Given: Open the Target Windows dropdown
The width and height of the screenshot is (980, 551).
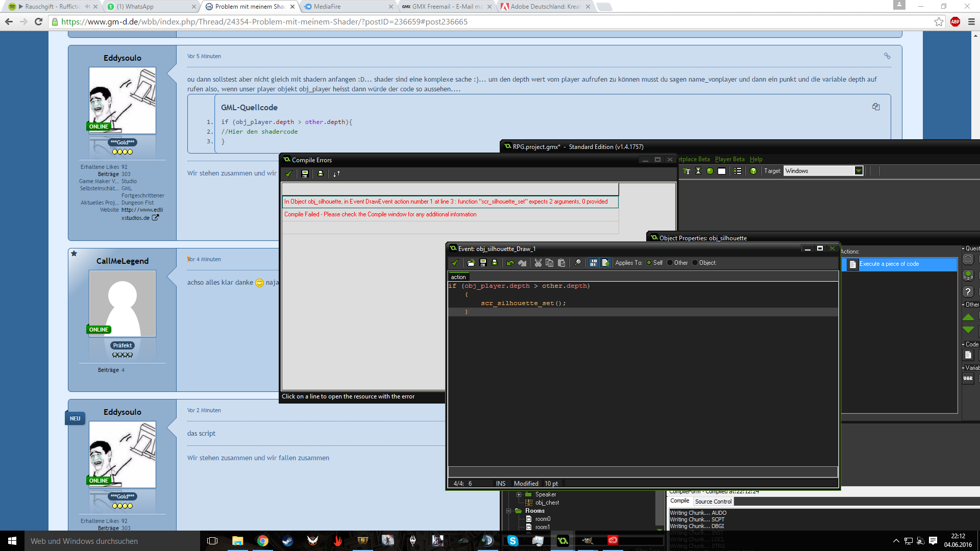Looking at the screenshot, I should pyautogui.click(x=859, y=171).
